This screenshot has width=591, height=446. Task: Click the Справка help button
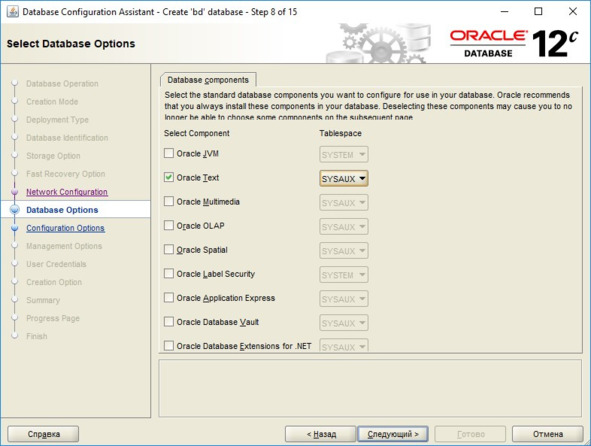point(43,434)
